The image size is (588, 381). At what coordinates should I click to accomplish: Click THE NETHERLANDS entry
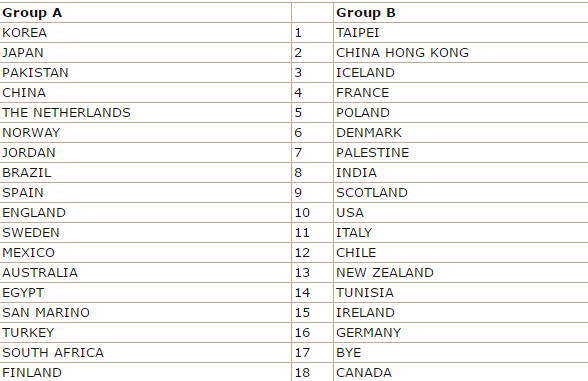[x=146, y=112]
